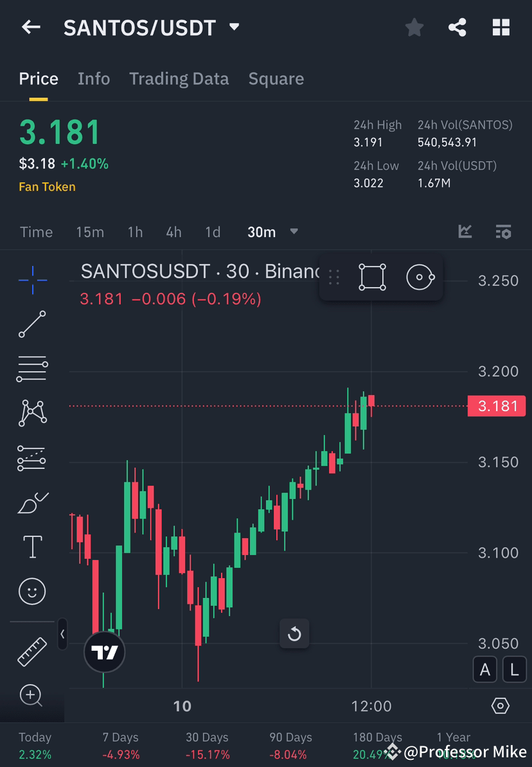Image resolution: width=532 pixels, height=767 pixels.
Task: Open the emoji sticker tool
Action: coord(32,591)
